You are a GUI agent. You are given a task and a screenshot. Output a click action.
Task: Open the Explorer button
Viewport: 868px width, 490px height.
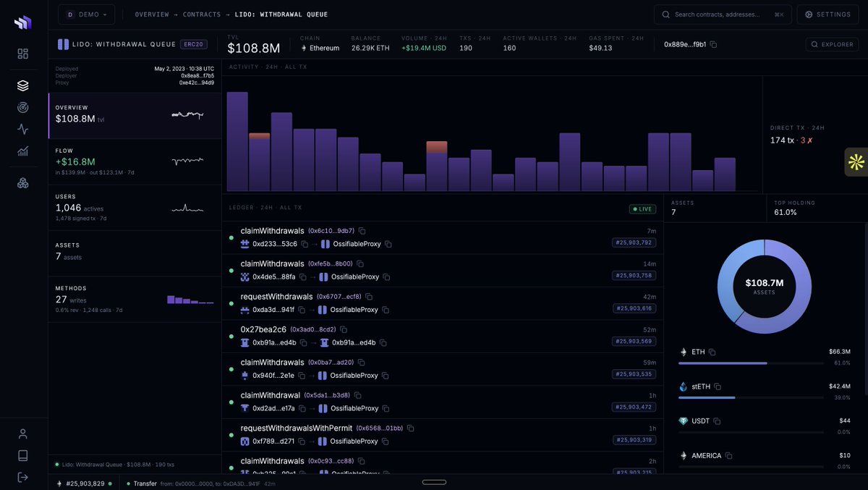[832, 44]
